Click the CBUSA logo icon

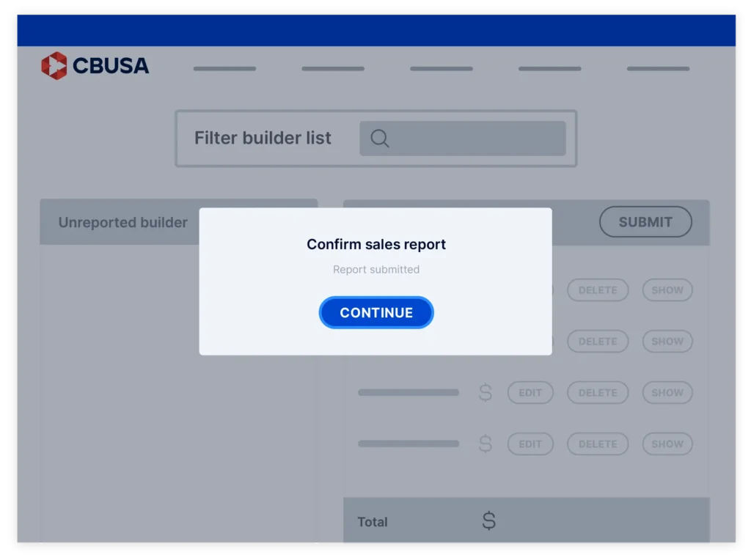tap(54, 65)
